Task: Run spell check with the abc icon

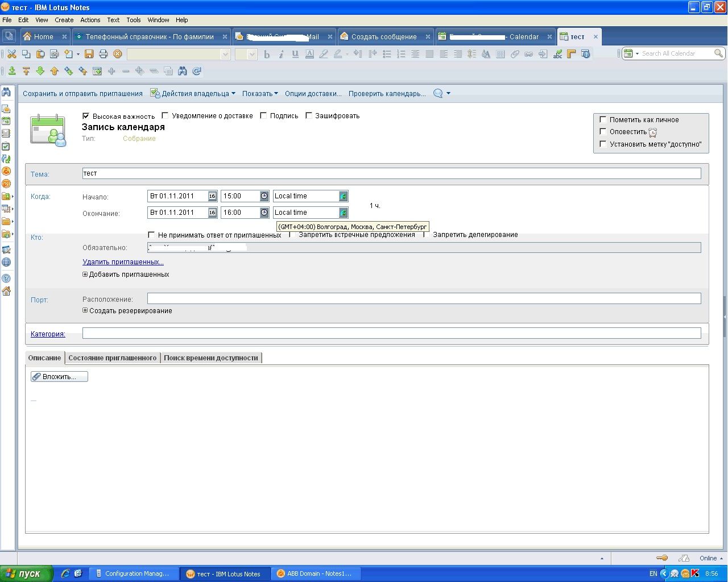Action: point(557,54)
